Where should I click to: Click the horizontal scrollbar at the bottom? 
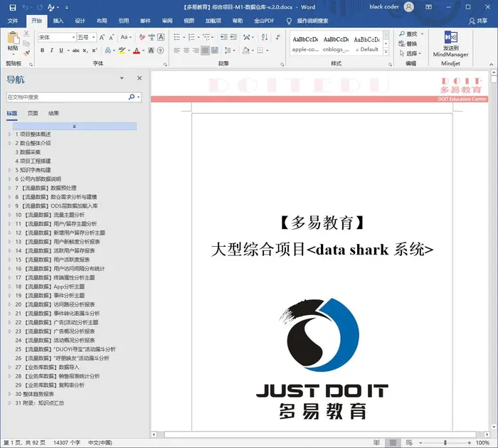[320, 434]
